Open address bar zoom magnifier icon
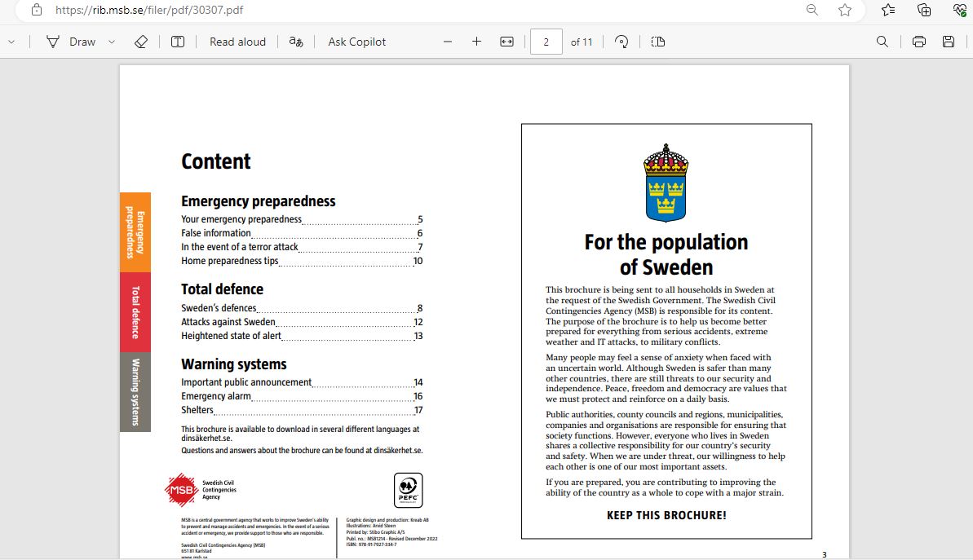Image resolution: width=973 pixels, height=560 pixels. tap(812, 10)
